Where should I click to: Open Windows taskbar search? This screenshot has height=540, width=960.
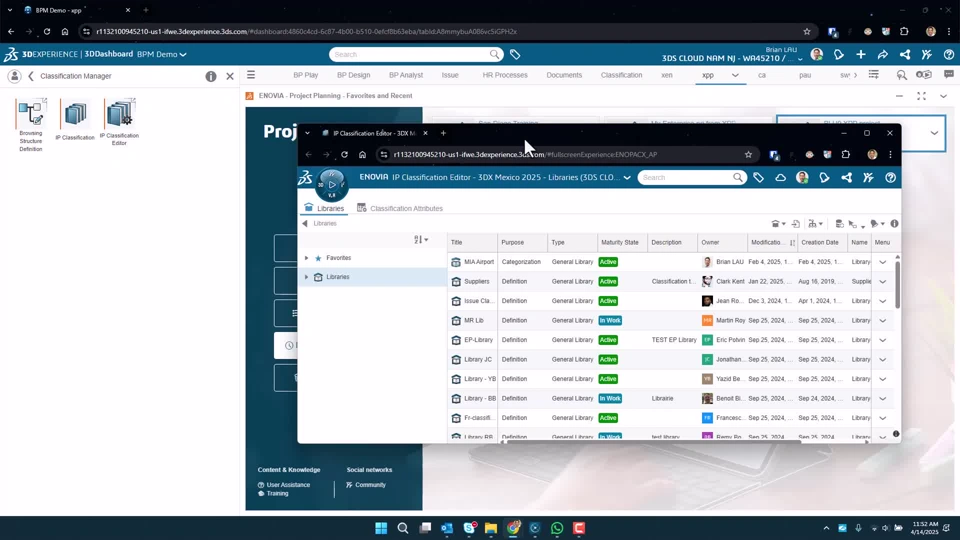403,528
